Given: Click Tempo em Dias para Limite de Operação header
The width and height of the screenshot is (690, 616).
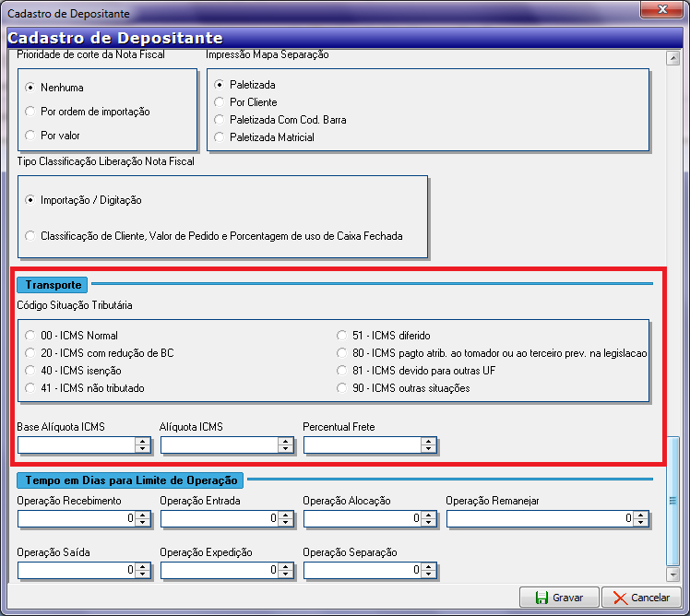Looking at the screenshot, I should pyautogui.click(x=131, y=480).
